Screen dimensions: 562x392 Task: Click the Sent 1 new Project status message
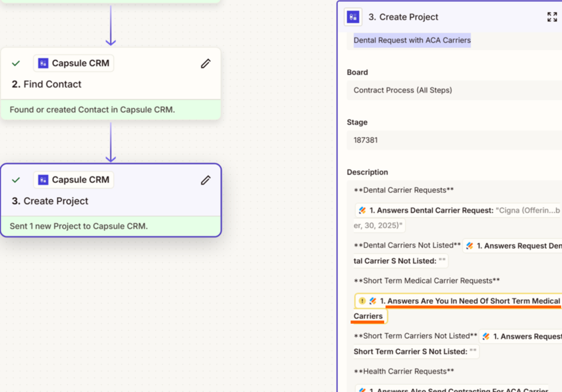point(79,227)
